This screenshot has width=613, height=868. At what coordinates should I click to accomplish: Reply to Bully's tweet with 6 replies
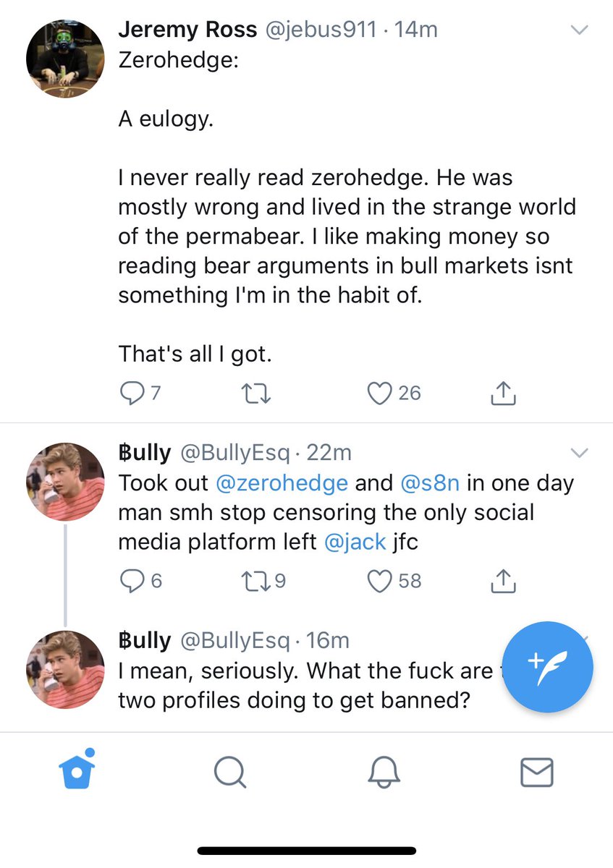[x=132, y=582]
